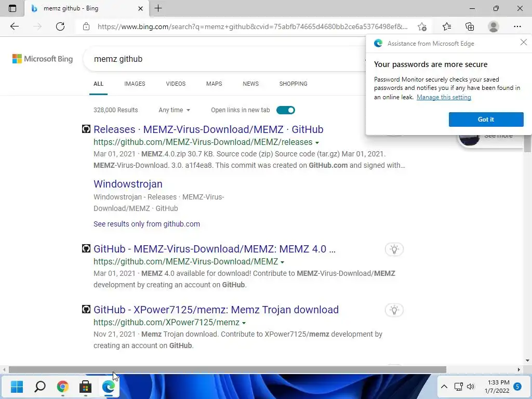Close the Edge assistance popup

point(524,42)
